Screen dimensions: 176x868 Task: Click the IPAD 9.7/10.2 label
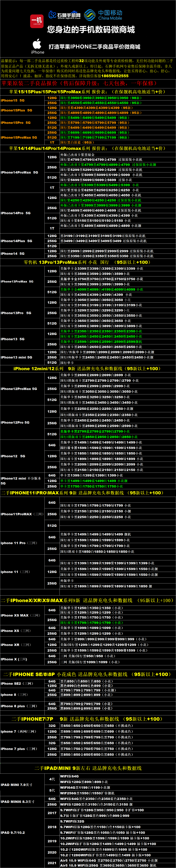point(13,833)
